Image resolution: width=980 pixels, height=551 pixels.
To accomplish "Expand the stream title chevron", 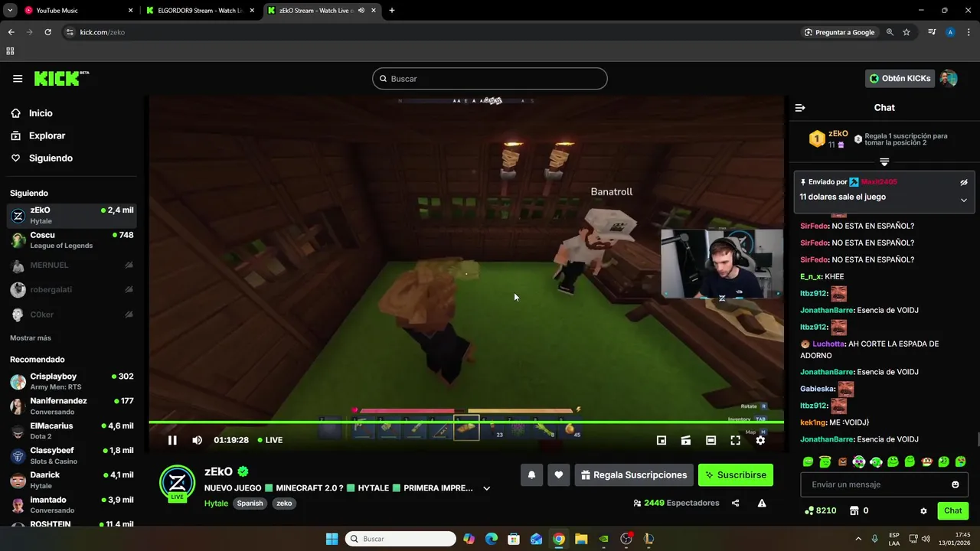I will click(486, 488).
